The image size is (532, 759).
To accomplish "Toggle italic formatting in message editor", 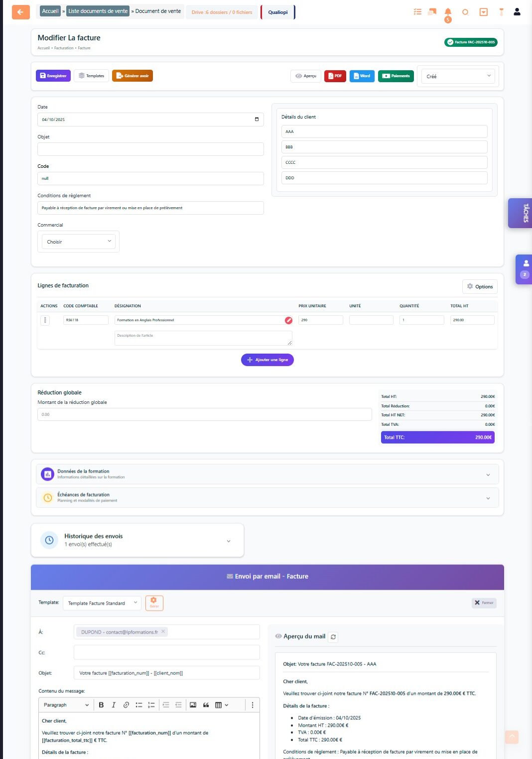I will (114, 705).
